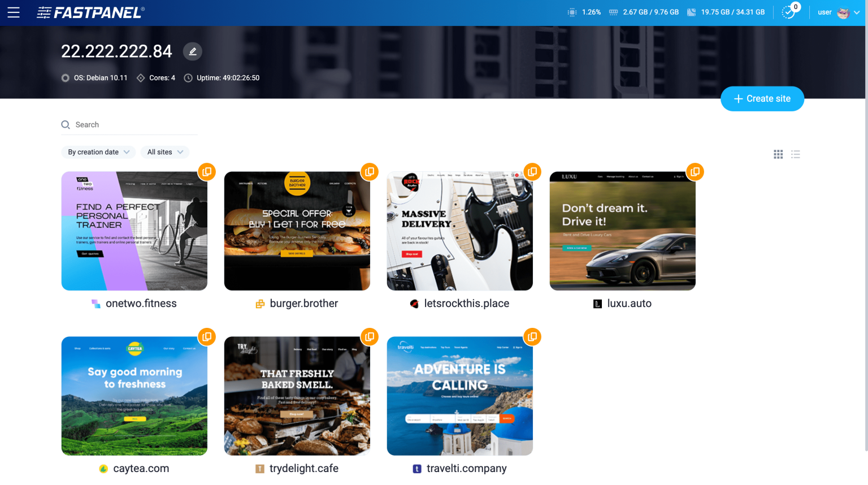
Task: Open the hamburger menu on the left
Action: pos(14,12)
